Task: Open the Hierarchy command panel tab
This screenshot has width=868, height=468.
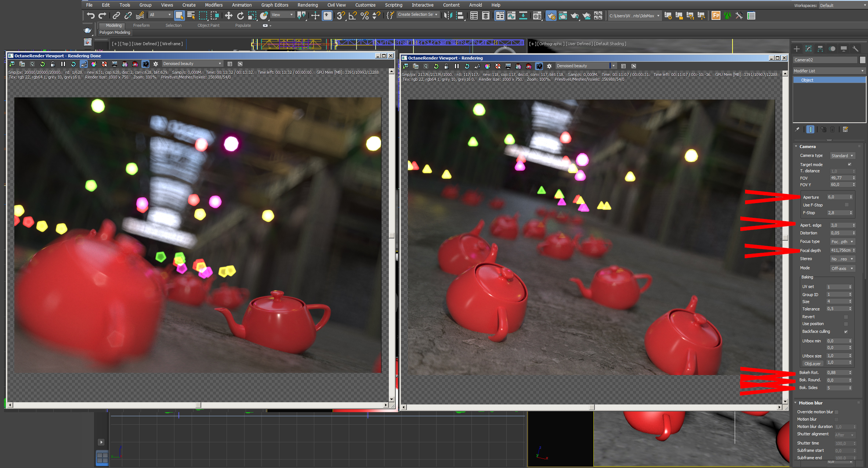Action: click(x=820, y=49)
